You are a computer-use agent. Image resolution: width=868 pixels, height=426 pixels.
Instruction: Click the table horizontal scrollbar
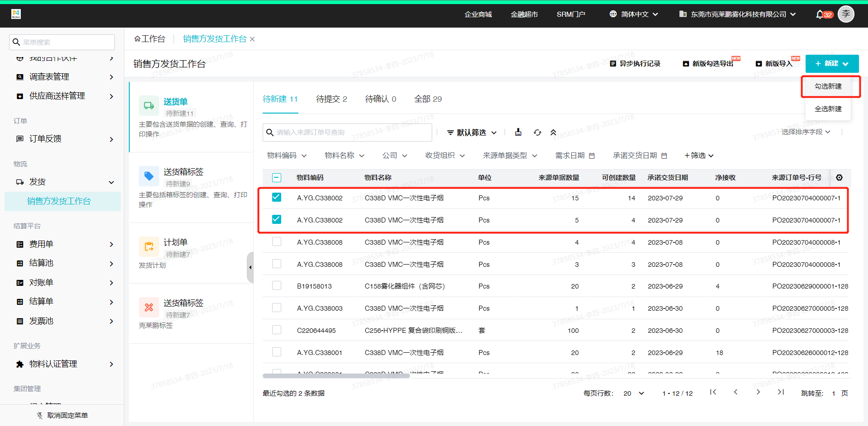336,376
